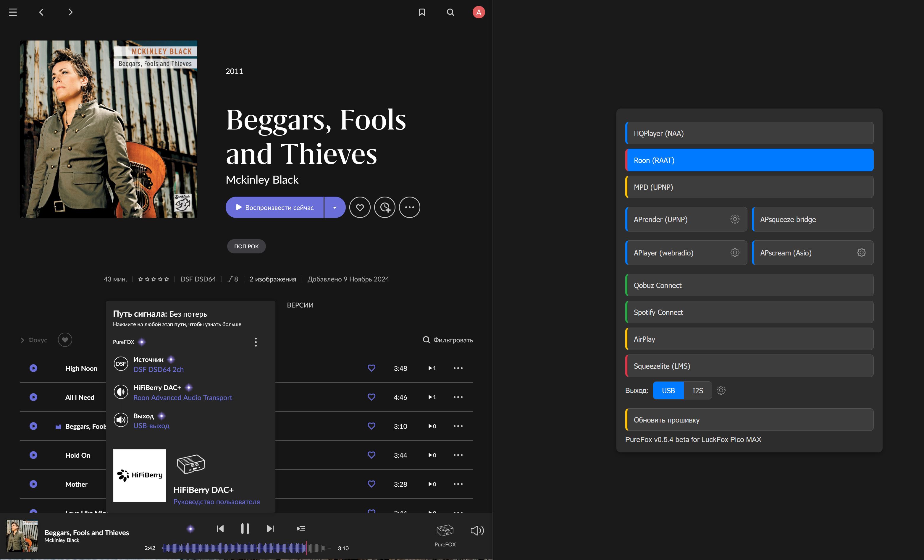The width and height of the screenshot is (924, 560).
Task: Open output settings gear next to I2S
Action: click(721, 391)
